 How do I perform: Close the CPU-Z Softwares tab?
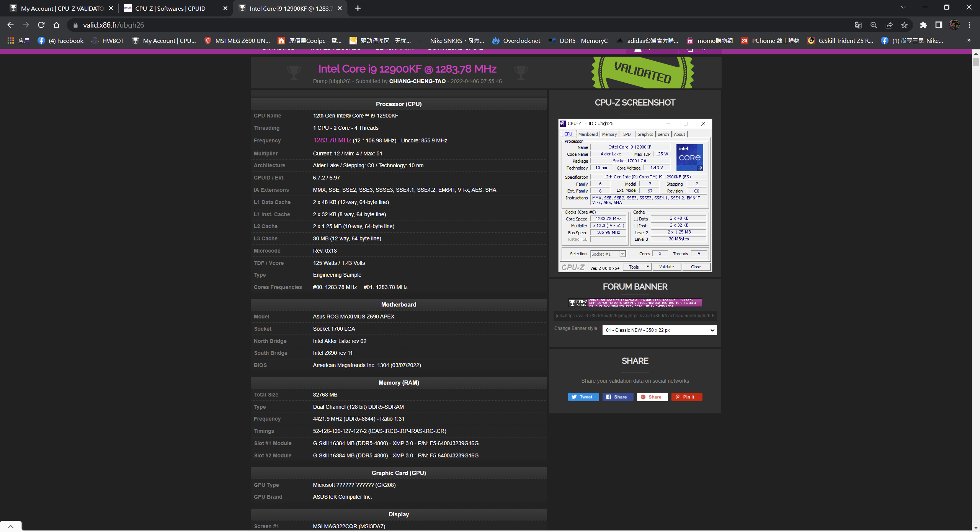coord(225,8)
